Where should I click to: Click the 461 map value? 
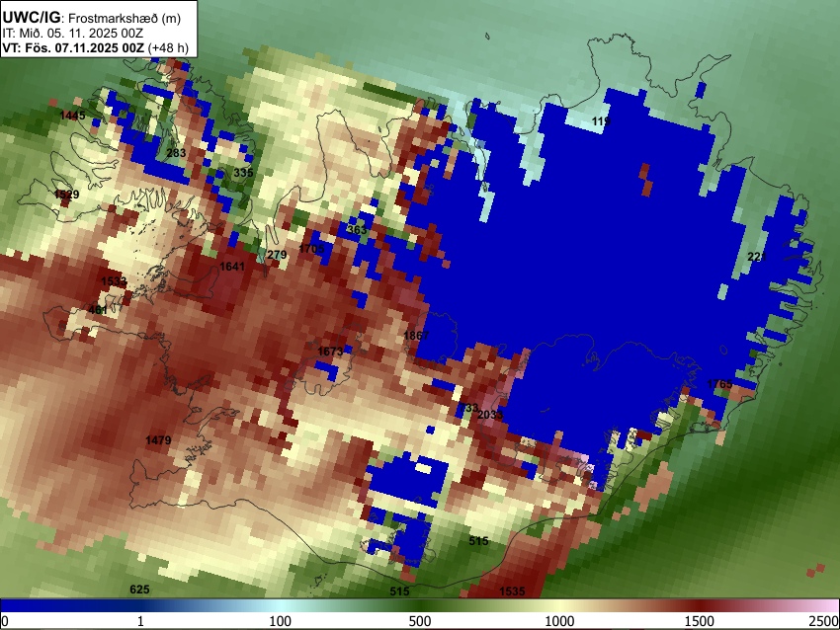(x=98, y=310)
